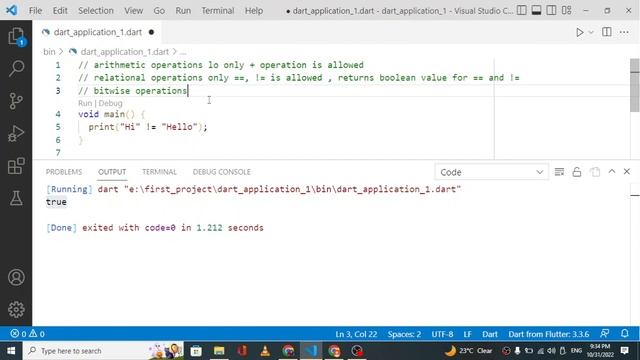
Task: Switch to the OUTPUT panel tab
Action: (112, 172)
